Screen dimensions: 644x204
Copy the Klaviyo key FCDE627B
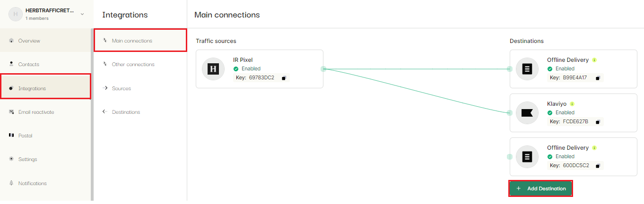click(598, 122)
